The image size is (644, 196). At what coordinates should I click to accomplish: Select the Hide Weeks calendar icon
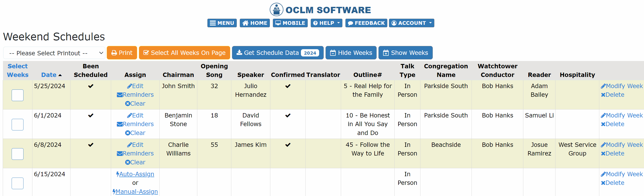click(333, 53)
